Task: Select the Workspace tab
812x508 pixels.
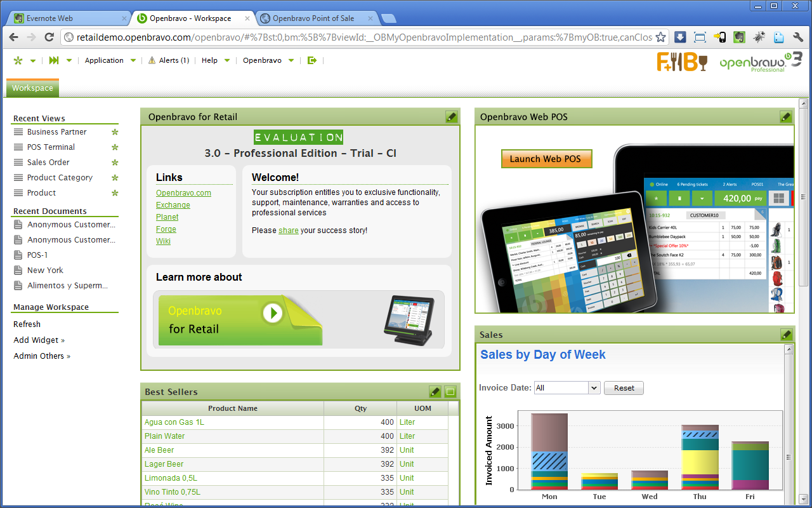Action: [x=32, y=88]
